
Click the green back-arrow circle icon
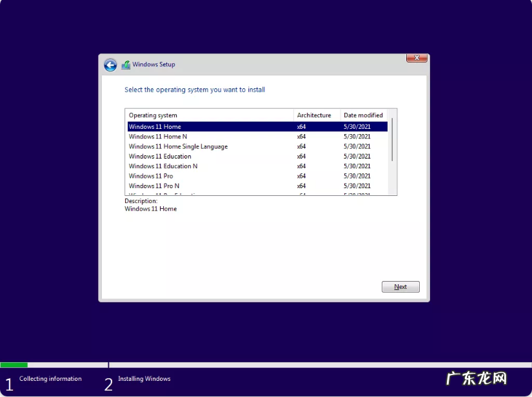(110, 64)
